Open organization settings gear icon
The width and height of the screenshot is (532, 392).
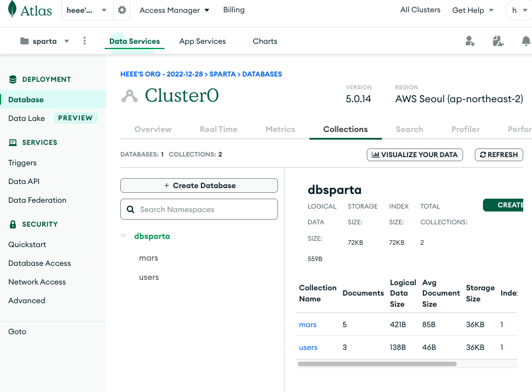click(122, 10)
